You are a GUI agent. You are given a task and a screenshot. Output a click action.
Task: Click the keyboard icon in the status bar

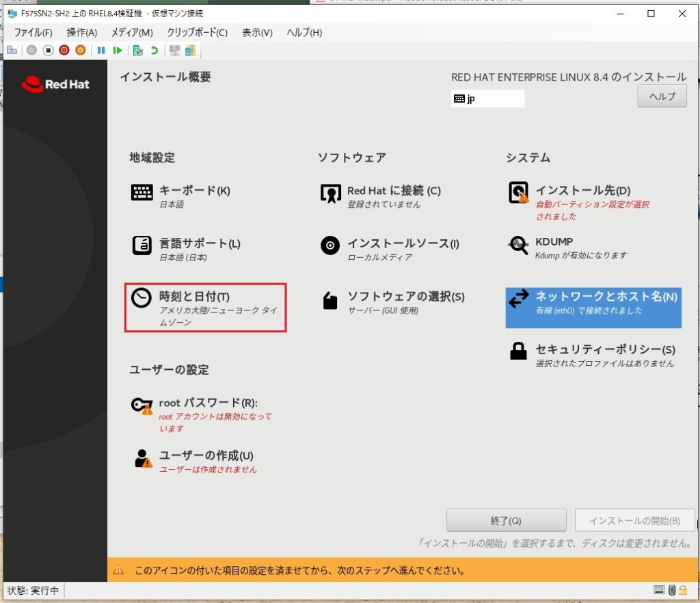coord(658,590)
